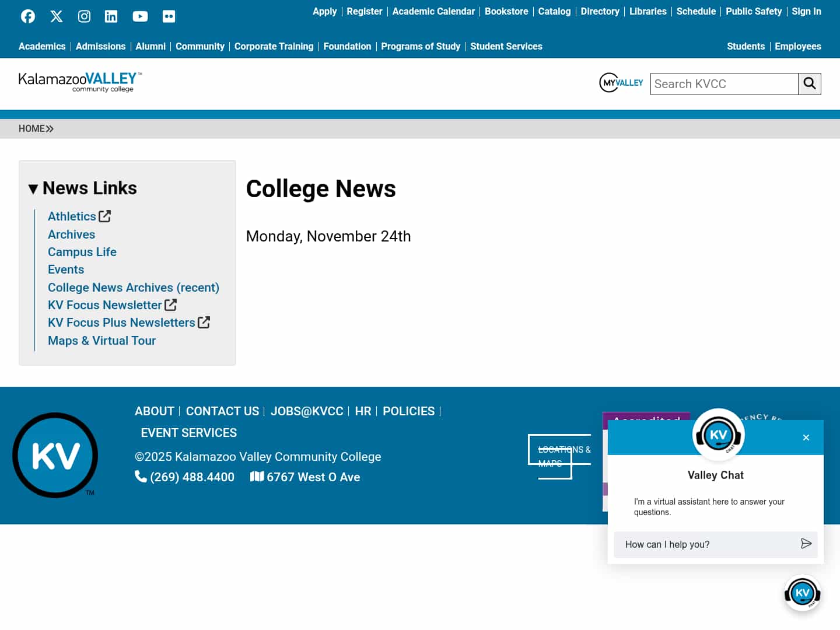Open the Instagram icon

tap(83, 16)
